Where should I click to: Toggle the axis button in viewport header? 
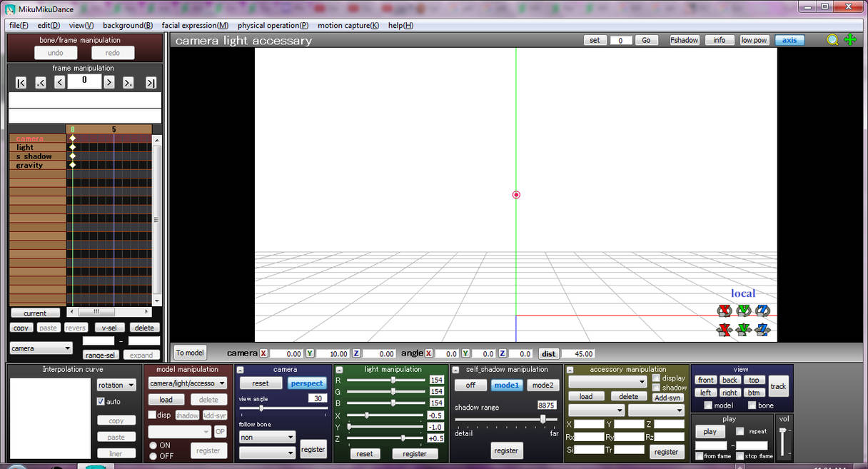pos(789,40)
